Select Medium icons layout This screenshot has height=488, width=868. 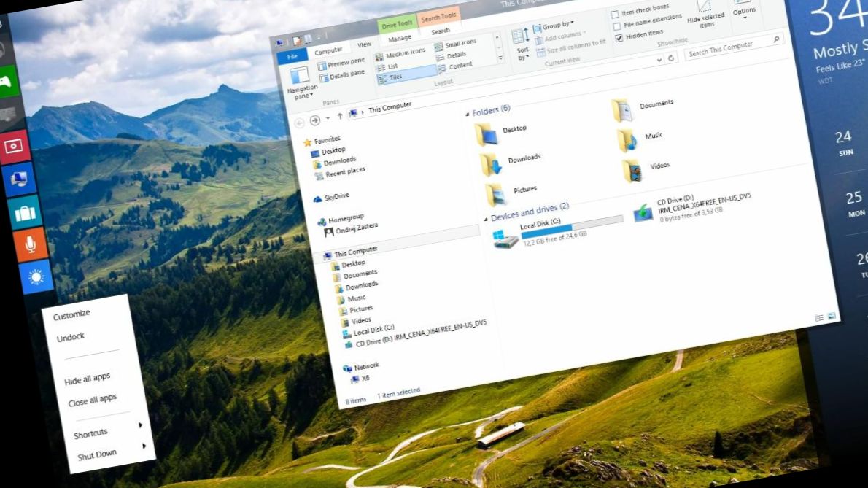click(400, 54)
